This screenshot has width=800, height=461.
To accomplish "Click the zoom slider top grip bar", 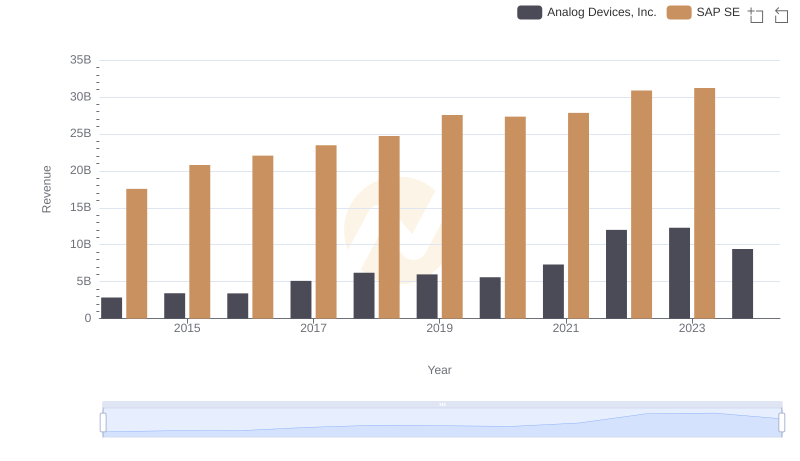I will pyautogui.click(x=442, y=404).
